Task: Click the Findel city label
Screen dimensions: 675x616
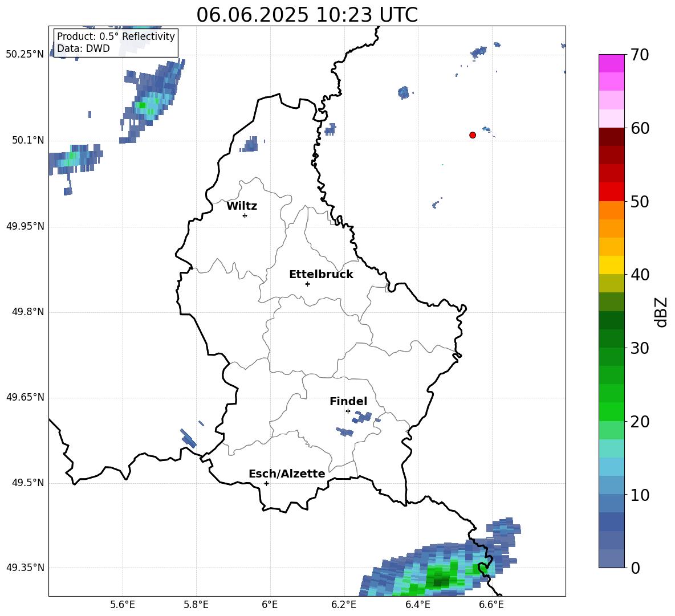Action: tap(348, 402)
